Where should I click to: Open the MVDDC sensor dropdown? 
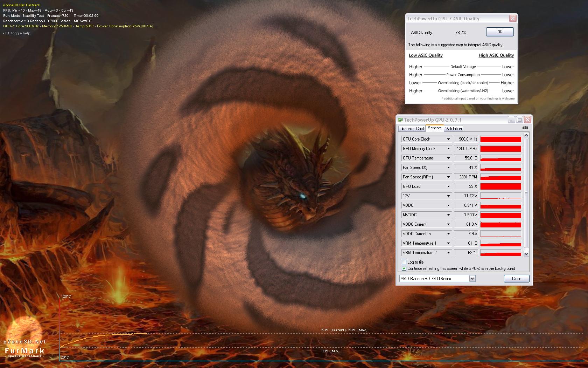point(448,215)
